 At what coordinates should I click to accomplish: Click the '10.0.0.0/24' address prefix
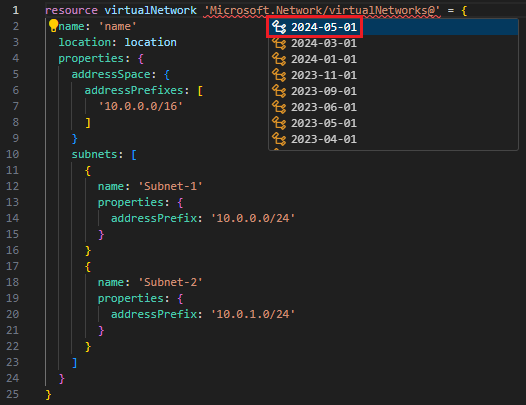tap(253, 218)
